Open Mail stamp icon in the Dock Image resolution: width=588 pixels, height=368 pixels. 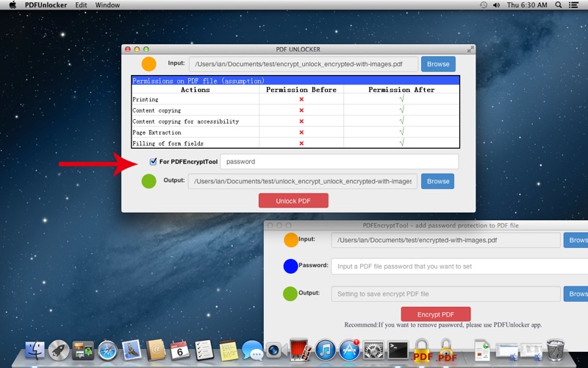pos(132,350)
